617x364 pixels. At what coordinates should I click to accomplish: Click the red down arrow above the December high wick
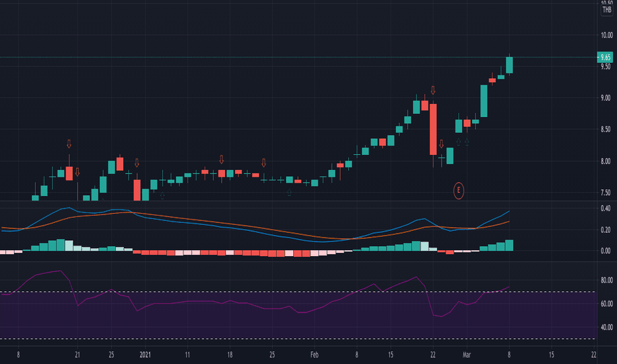[x=69, y=144]
